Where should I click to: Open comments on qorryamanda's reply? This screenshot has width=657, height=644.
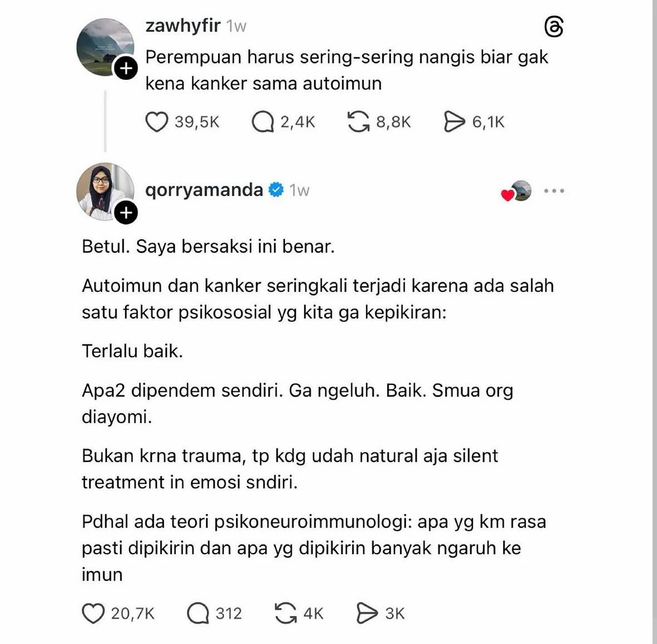click(198, 613)
